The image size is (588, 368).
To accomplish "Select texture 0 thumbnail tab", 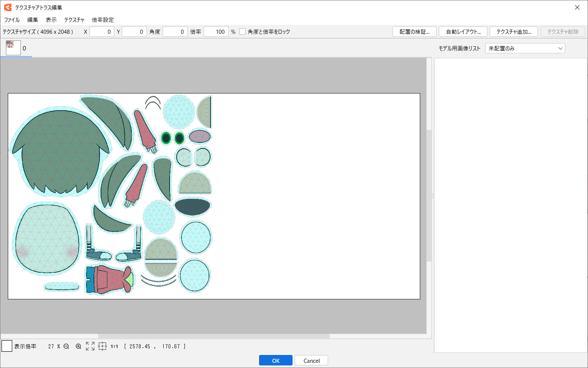I will coord(13,48).
